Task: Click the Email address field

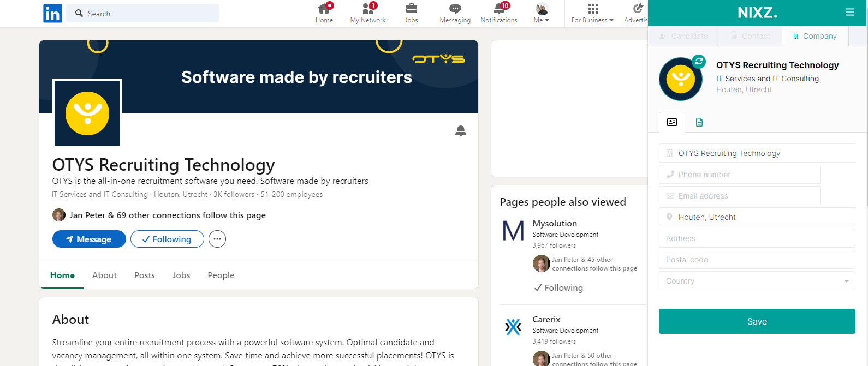Action: point(740,196)
